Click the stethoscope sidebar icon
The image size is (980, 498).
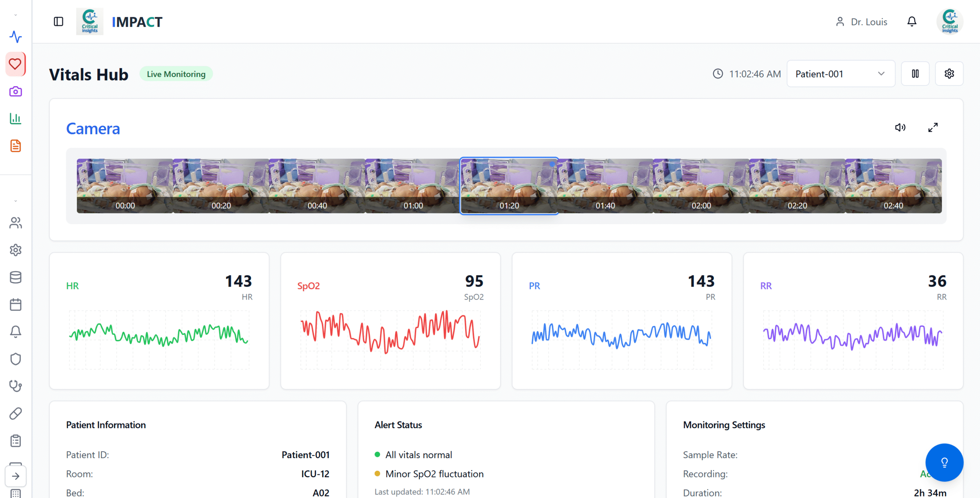(16, 386)
